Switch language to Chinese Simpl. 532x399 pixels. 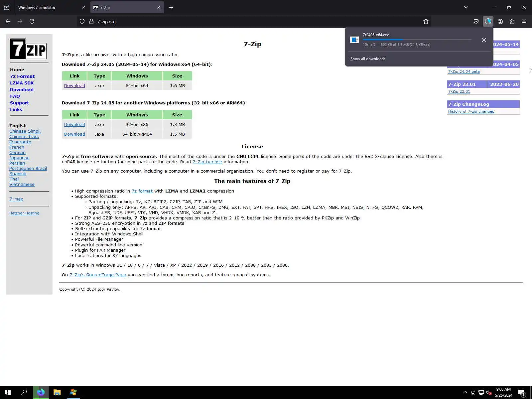[25, 131]
